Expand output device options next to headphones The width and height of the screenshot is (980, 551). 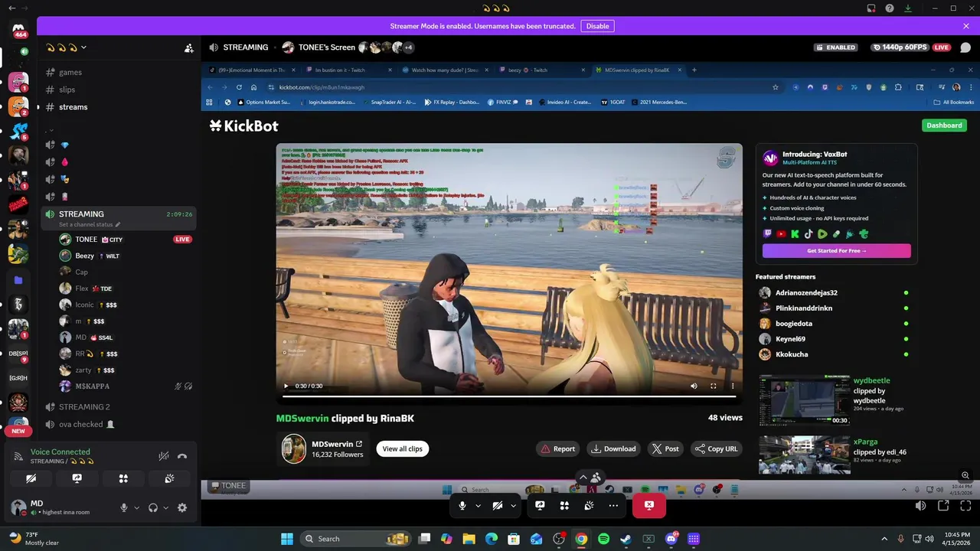pyautogui.click(x=165, y=507)
